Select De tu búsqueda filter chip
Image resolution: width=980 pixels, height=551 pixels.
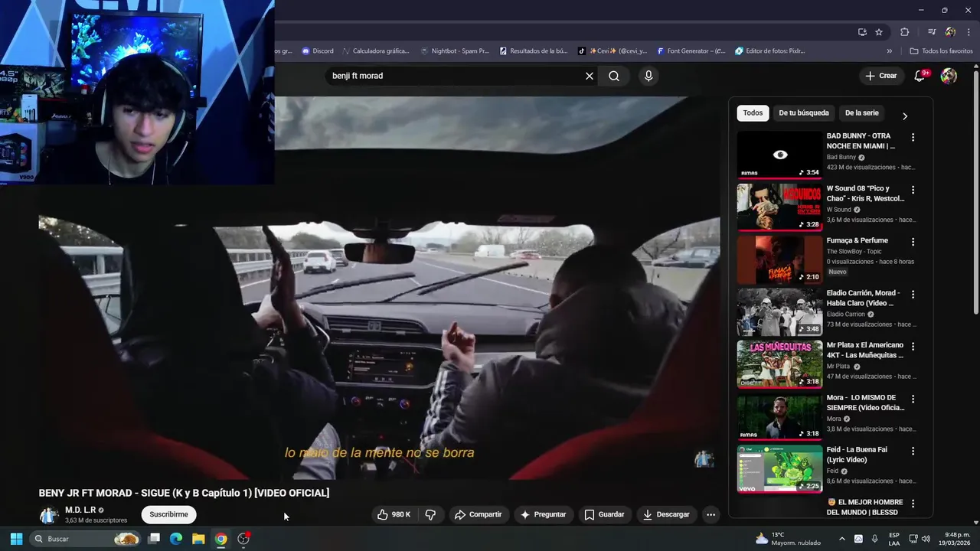pyautogui.click(x=804, y=112)
